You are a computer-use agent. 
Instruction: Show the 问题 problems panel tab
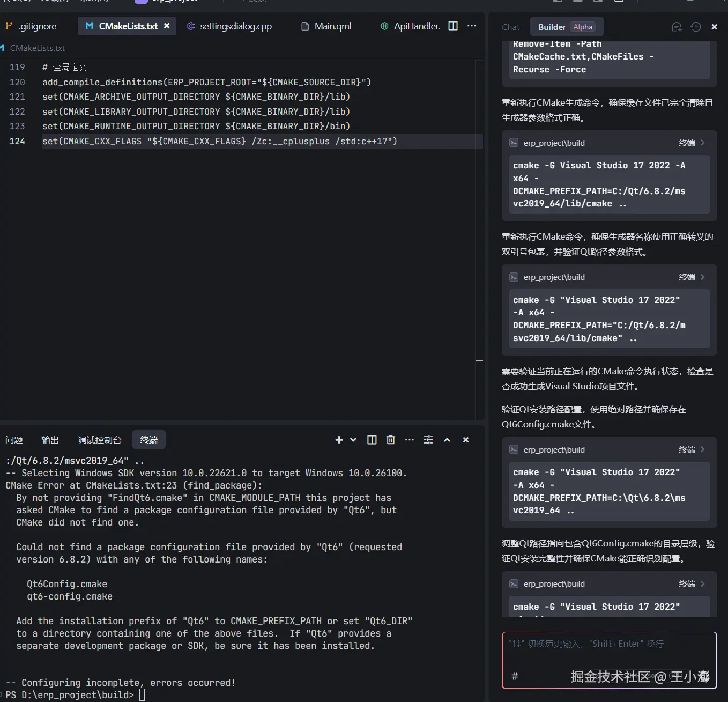[x=14, y=440]
